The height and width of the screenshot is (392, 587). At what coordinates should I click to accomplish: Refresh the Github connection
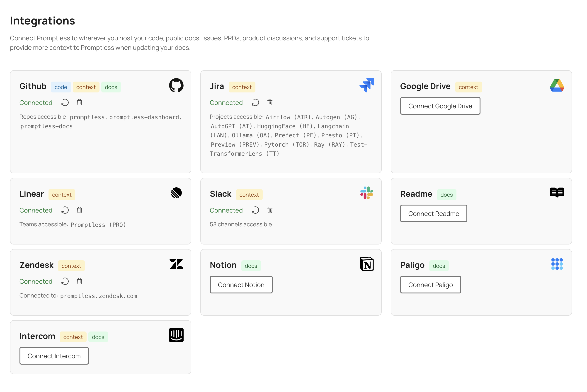65,102
